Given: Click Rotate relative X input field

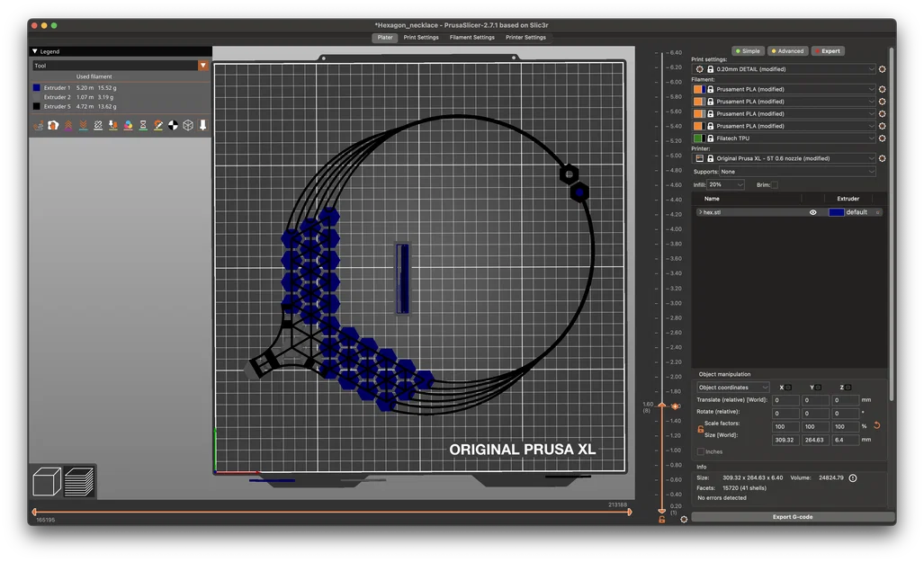Looking at the screenshot, I should point(785,414).
